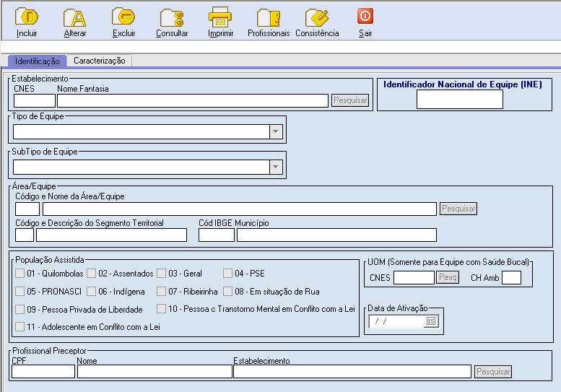Image resolution: width=561 pixels, height=392 pixels.
Task: Switch to the Caracterização tab
Action: 100,61
